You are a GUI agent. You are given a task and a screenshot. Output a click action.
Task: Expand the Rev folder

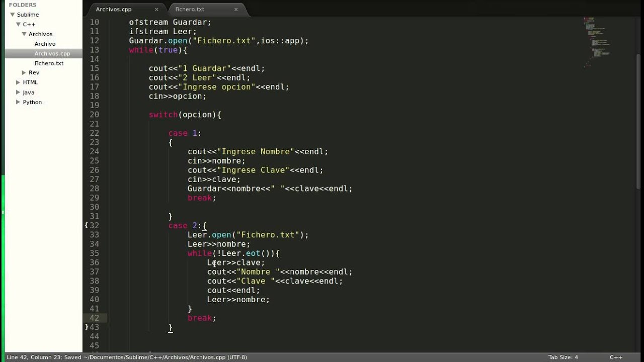click(24, 73)
